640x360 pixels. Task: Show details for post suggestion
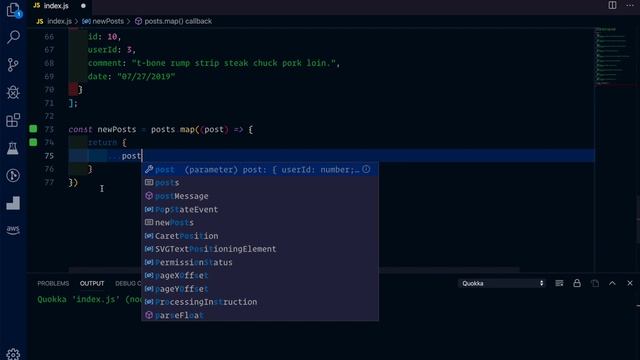tap(366, 169)
